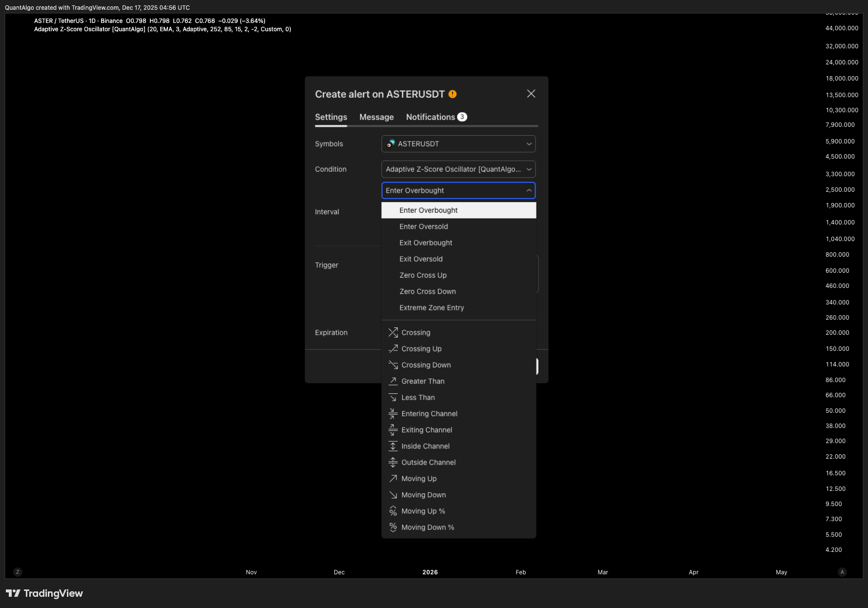Image resolution: width=868 pixels, height=608 pixels.
Task: Click the orange warning icon beside ASTERUSDT title
Action: (x=453, y=94)
